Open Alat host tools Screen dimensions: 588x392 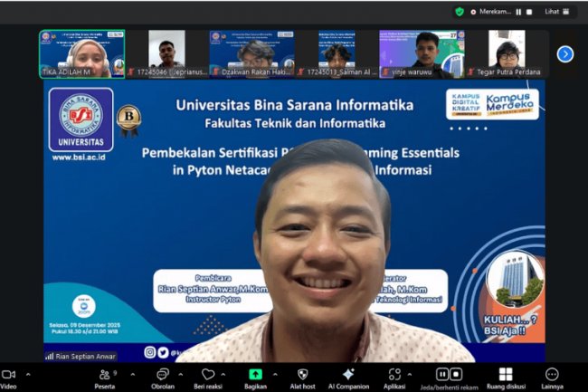303,378
